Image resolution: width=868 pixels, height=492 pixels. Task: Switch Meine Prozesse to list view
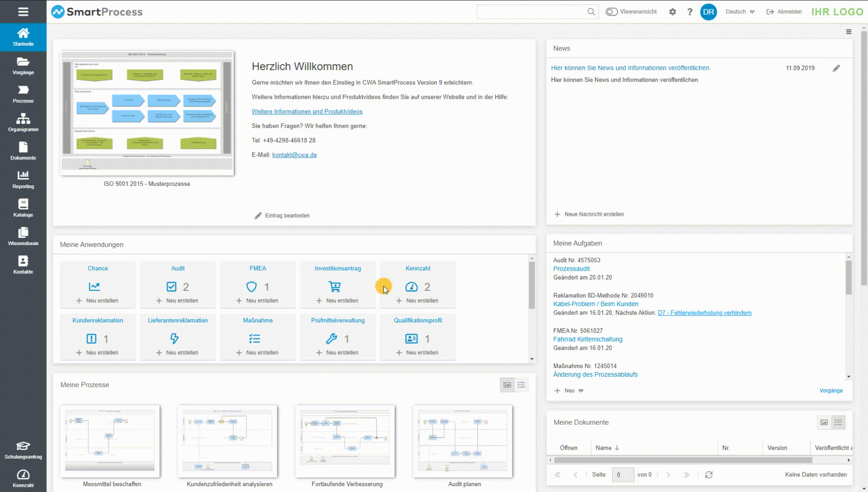click(x=521, y=385)
